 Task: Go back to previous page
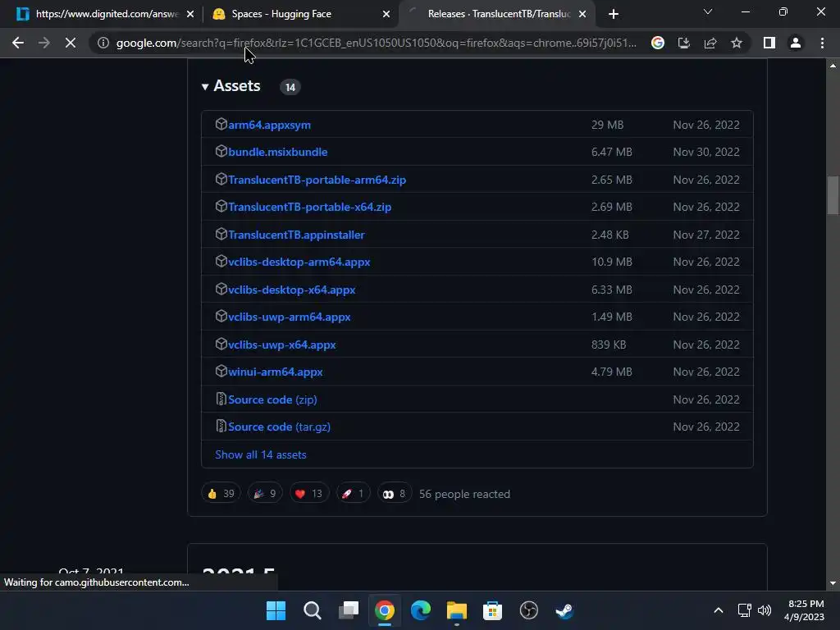pyautogui.click(x=18, y=43)
